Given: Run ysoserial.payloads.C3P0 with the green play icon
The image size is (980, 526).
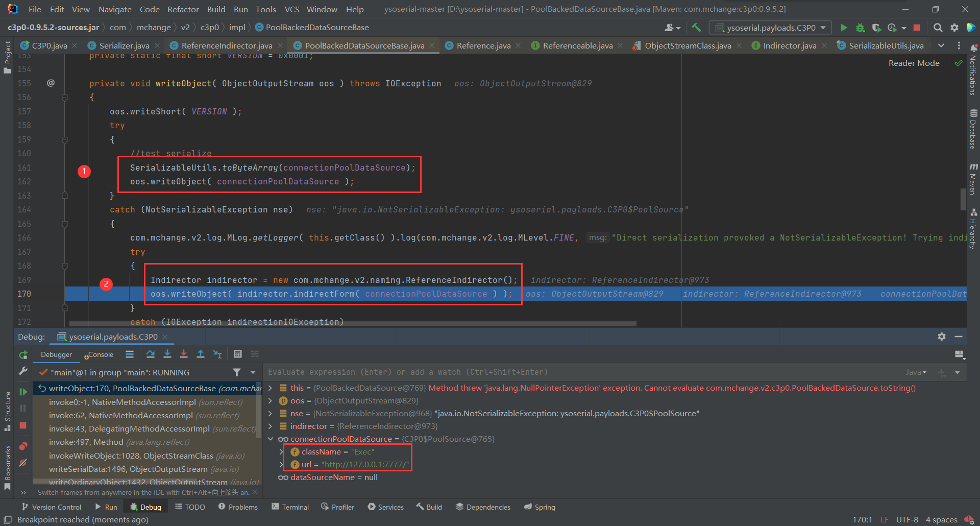Looking at the screenshot, I should click(844, 28).
